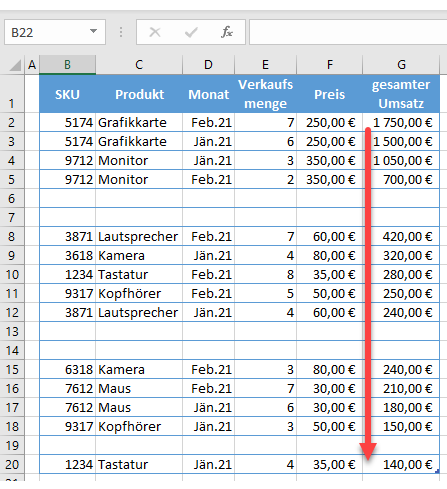This screenshot has height=489, width=447.
Task: Select row 2 header
Action: click(12, 122)
